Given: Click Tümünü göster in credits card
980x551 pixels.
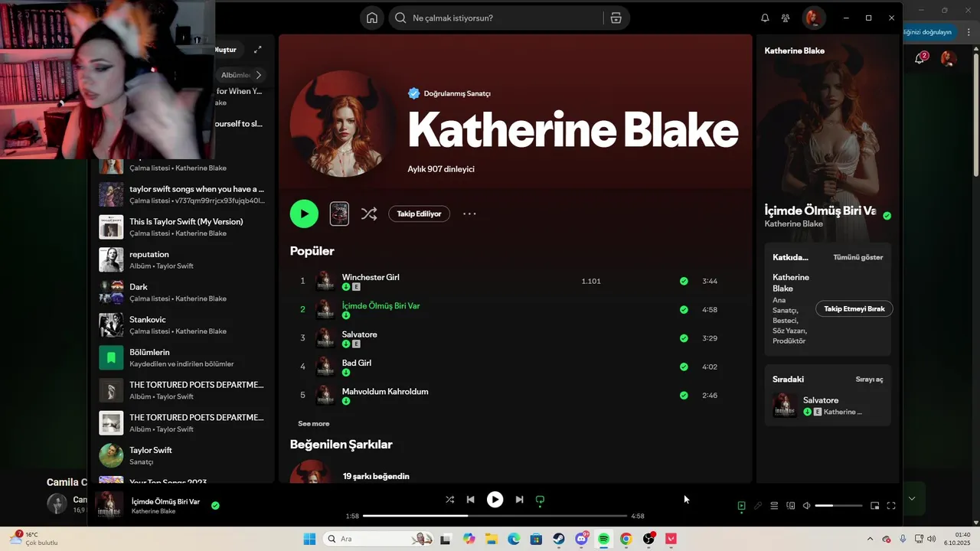Looking at the screenshot, I should point(857,258).
